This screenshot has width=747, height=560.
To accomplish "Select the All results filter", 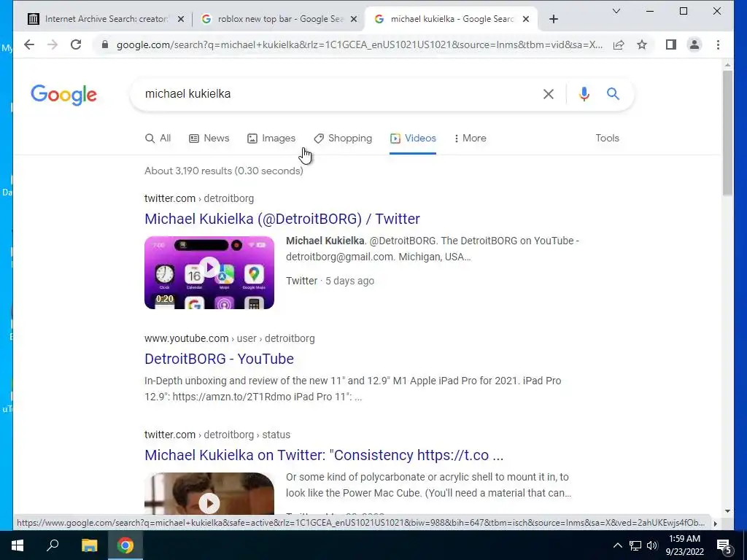I will [158, 138].
